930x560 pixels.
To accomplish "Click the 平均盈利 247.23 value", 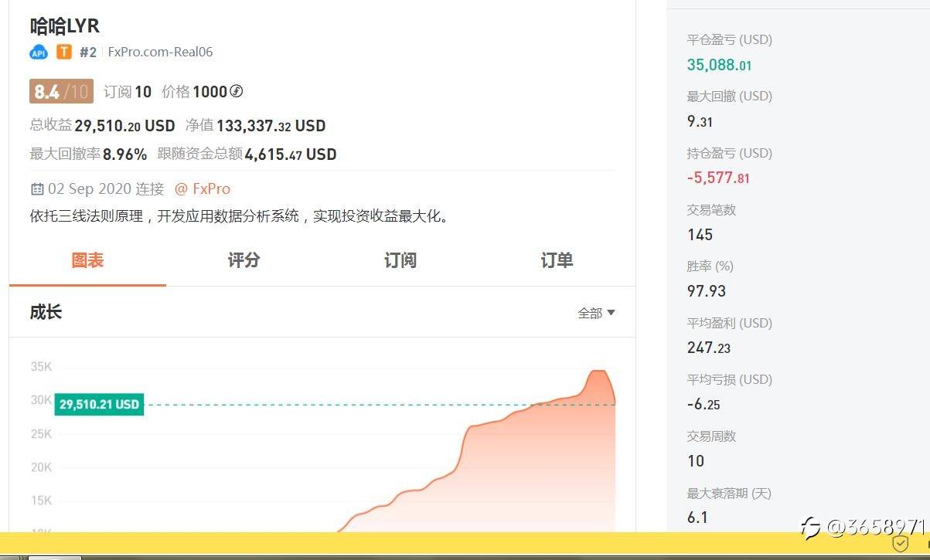I will [x=709, y=348].
